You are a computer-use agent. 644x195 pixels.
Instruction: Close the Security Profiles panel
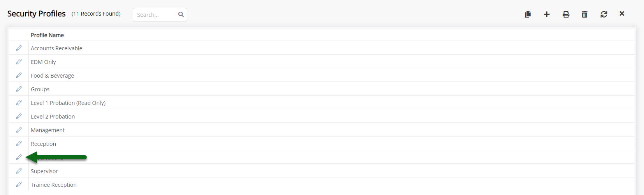(622, 14)
